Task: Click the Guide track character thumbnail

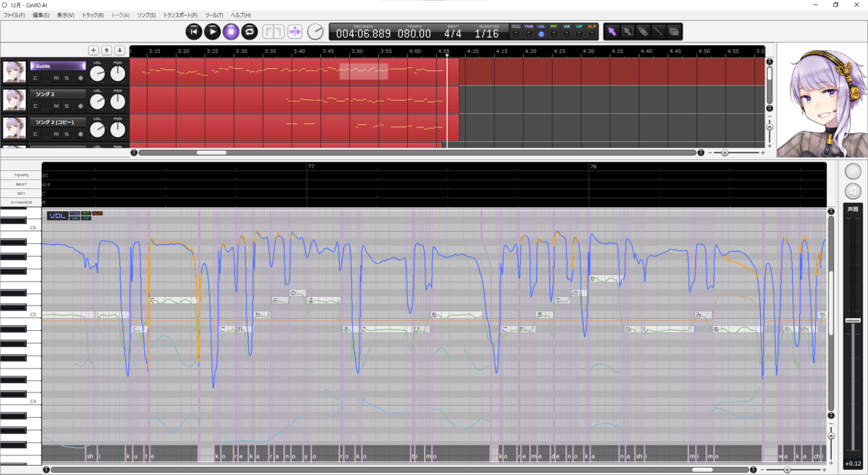Action: pos(14,72)
